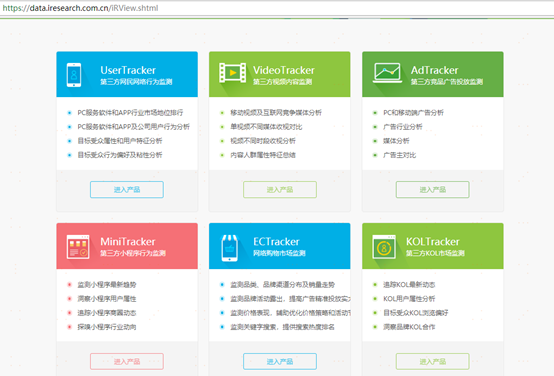Click subtitle 第三方竞品广告投放监测
The height and width of the screenshot is (376, 554).
coord(447,82)
